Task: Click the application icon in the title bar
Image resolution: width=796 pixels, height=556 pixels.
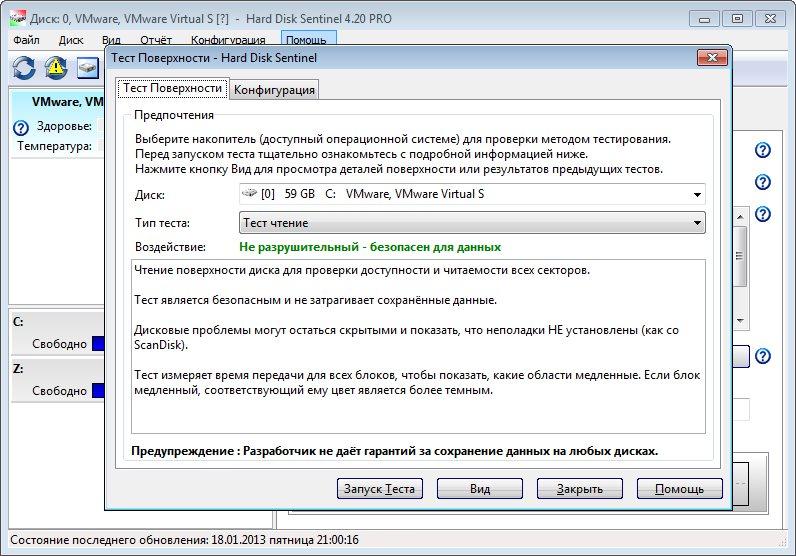Action: pos(18,19)
